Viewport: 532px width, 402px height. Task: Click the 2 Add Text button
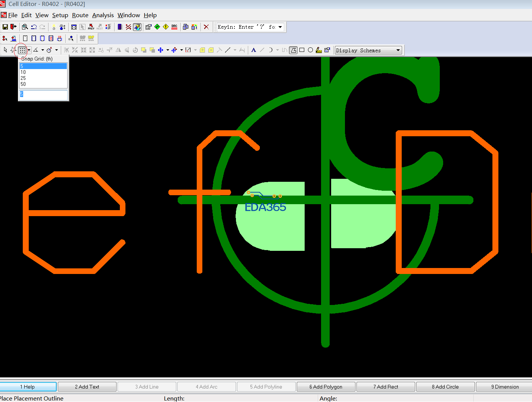[x=87, y=387]
